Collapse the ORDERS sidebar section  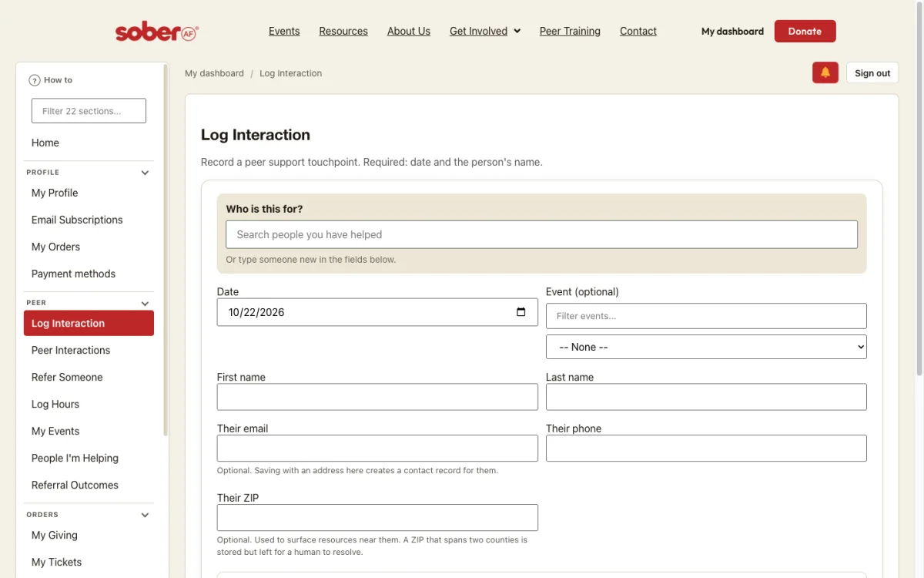coord(145,515)
